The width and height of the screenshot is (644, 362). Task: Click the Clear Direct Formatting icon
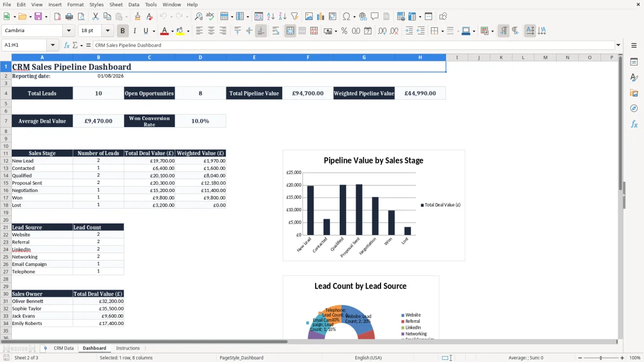click(149, 17)
